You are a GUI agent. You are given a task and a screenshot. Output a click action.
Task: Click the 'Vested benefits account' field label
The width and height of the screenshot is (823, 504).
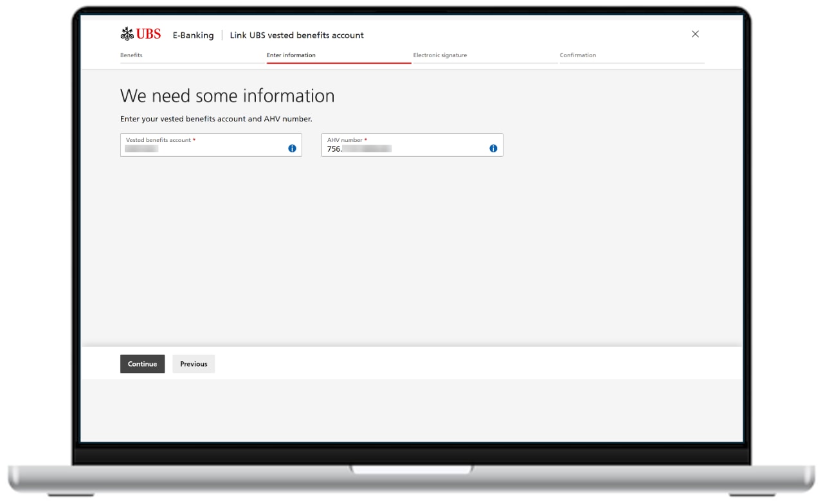pos(158,140)
